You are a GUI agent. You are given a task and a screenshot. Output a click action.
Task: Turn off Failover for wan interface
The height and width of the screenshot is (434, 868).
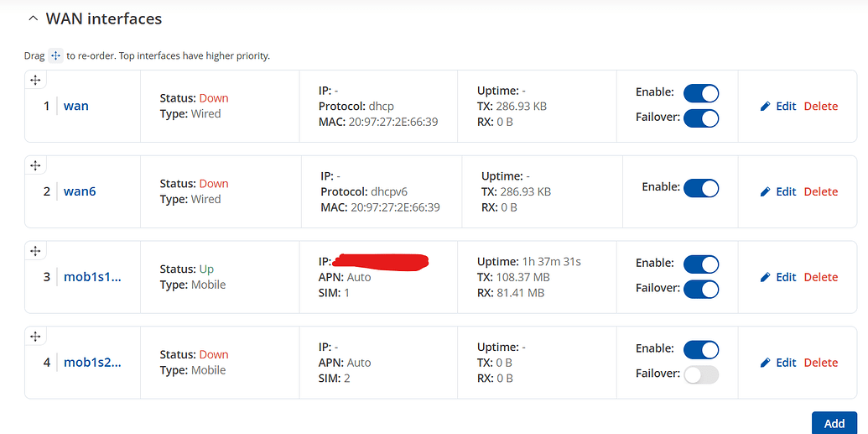701,118
